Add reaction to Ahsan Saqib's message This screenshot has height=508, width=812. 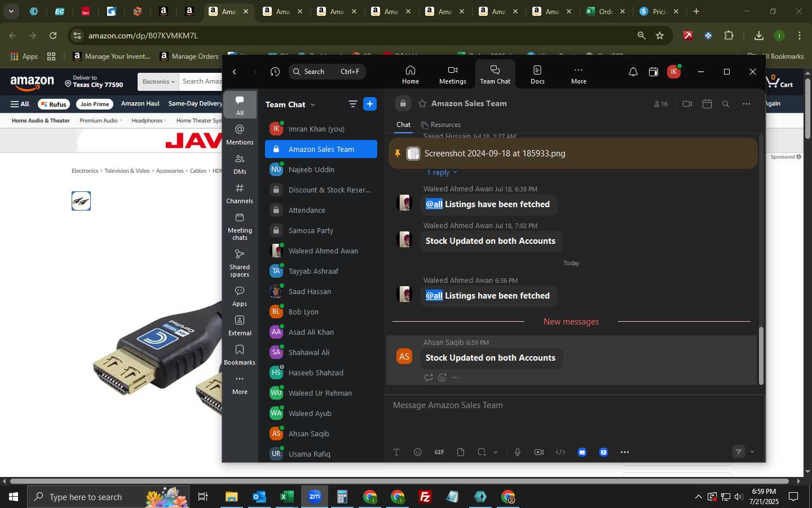(x=442, y=378)
